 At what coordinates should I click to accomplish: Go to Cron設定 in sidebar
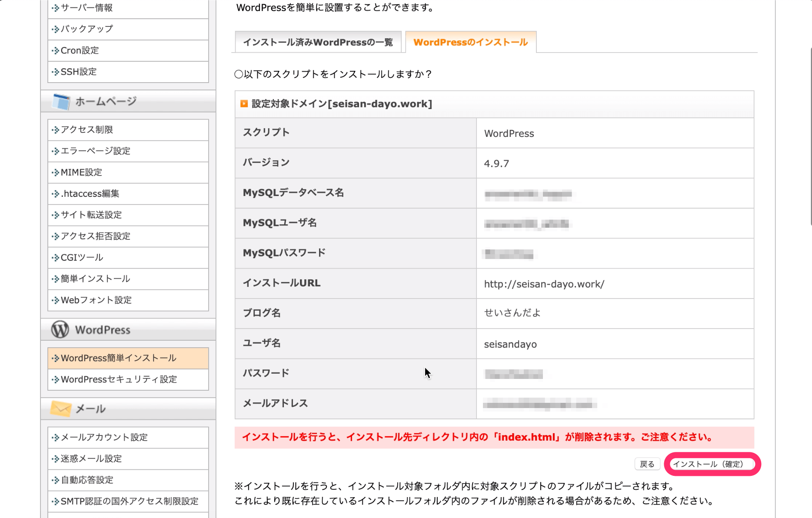pyautogui.click(x=80, y=50)
